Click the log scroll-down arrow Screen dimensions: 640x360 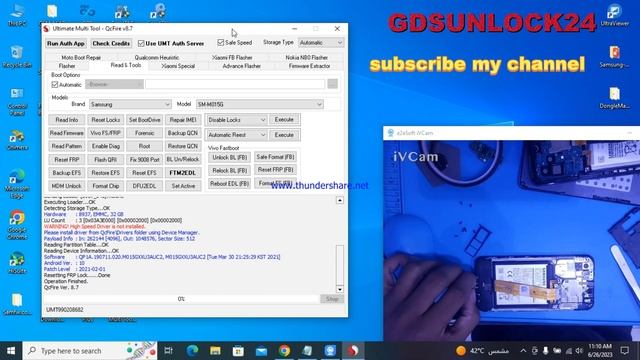340,289
